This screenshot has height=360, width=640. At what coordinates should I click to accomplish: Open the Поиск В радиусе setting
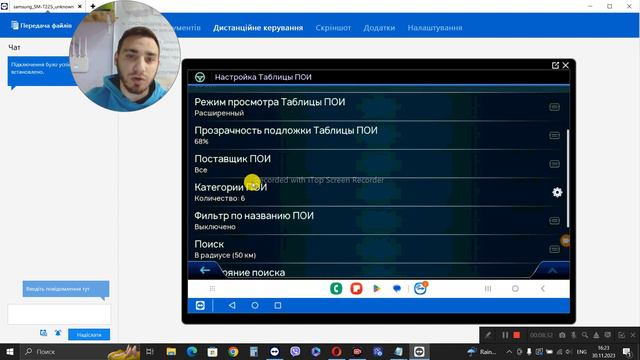coord(378,249)
